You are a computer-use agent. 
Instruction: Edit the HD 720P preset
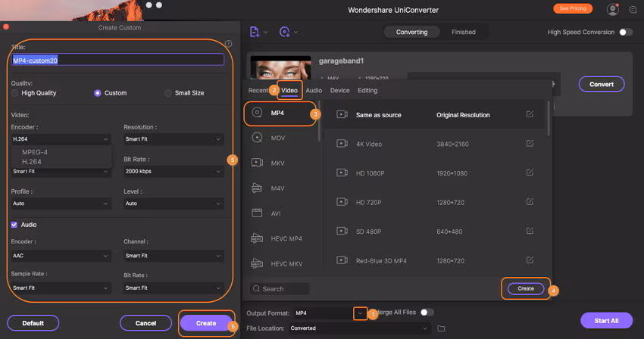point(530,201)
